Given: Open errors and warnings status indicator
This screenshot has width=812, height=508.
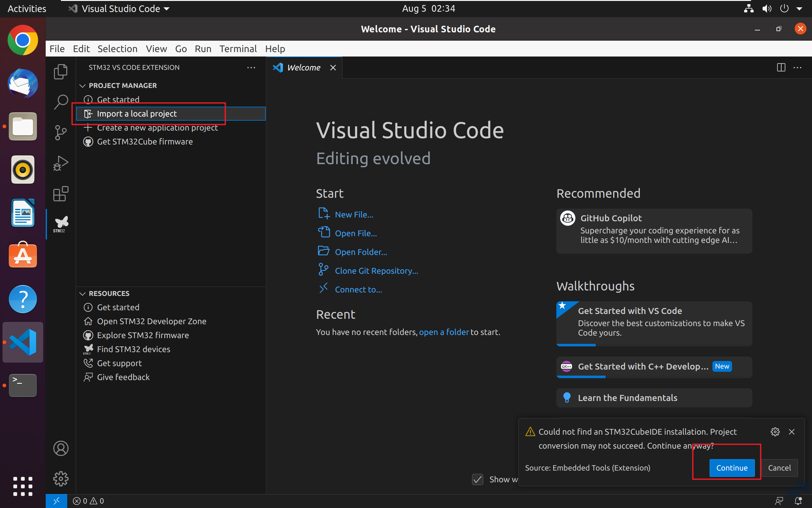Looking at the screenshot, I should tap(88, 501).
